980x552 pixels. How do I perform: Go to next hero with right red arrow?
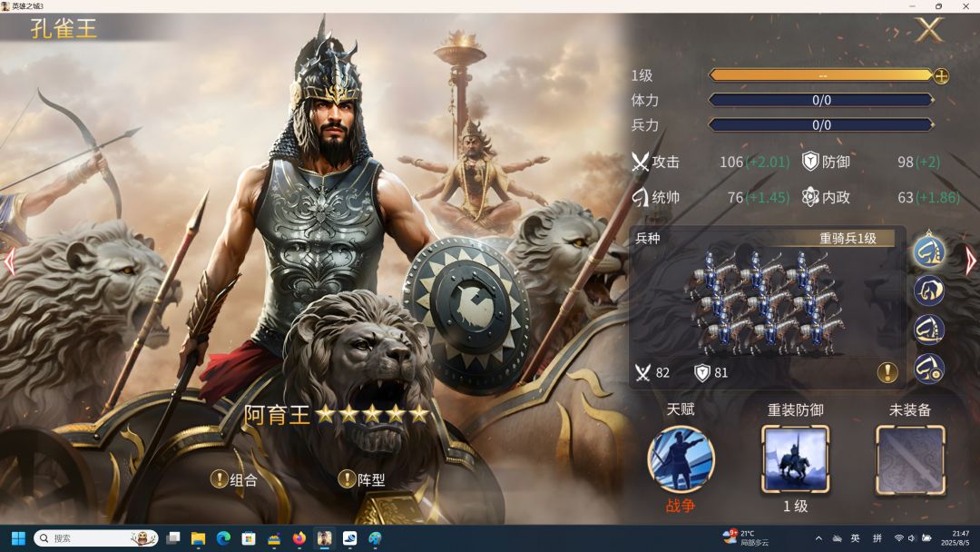(x=971, y=261)
